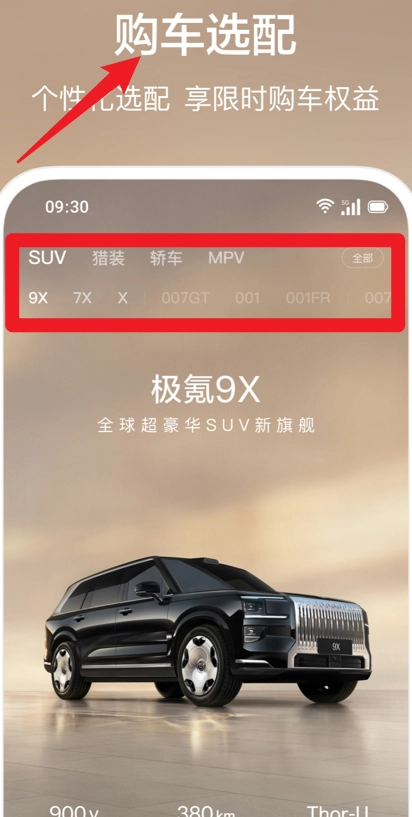Choose the X model option

(122, 298)
